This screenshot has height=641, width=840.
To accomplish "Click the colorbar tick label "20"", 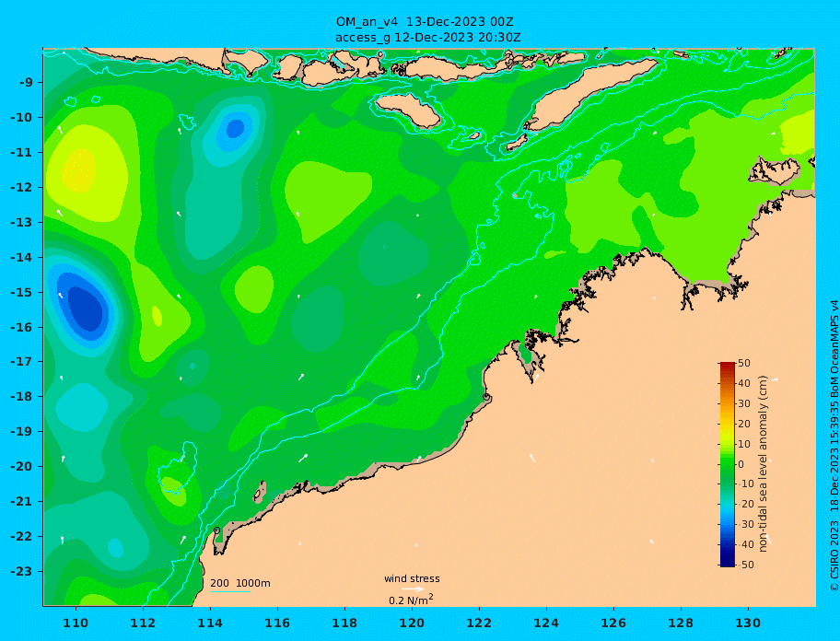I will [744, 424].
